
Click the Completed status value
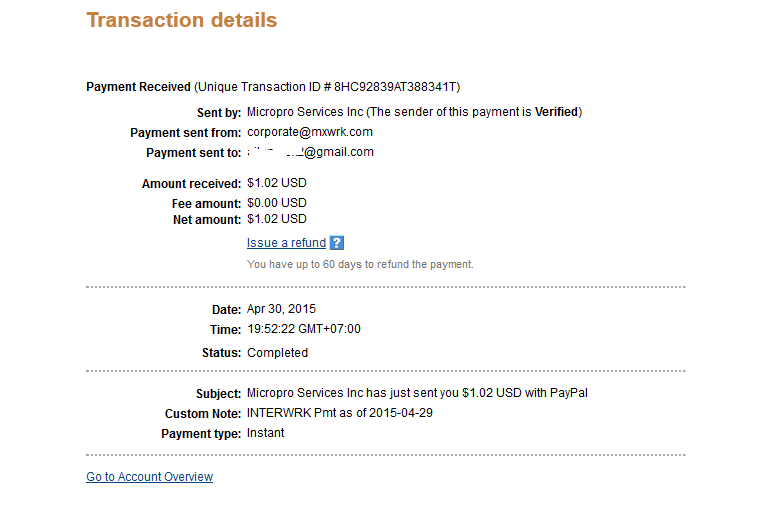tap(277, 353)
